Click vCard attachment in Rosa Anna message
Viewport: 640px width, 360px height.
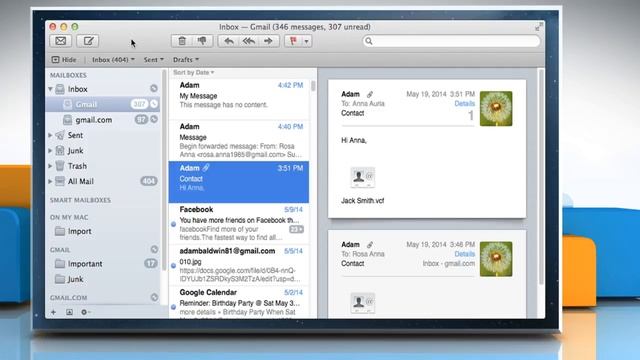point(362,303)
